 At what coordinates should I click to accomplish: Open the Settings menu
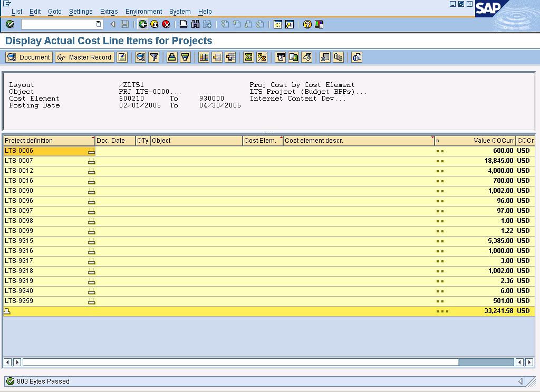pos(81,12)
